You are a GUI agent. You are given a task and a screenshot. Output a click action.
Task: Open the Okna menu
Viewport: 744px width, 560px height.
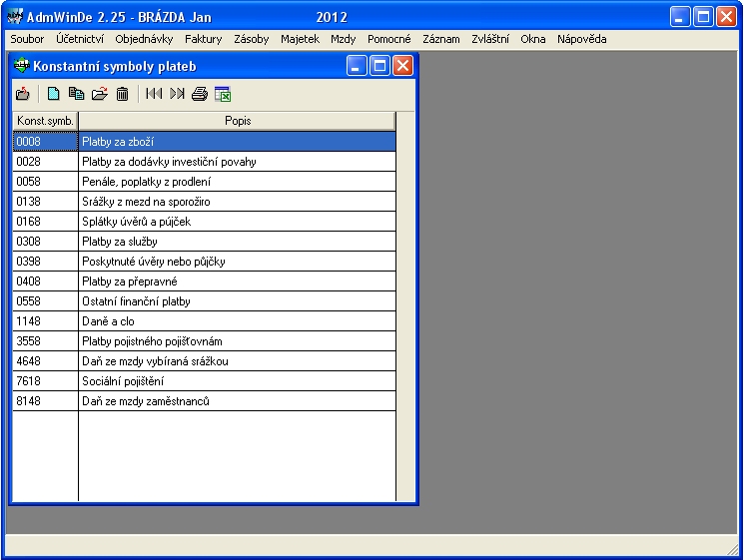[533, 39]
